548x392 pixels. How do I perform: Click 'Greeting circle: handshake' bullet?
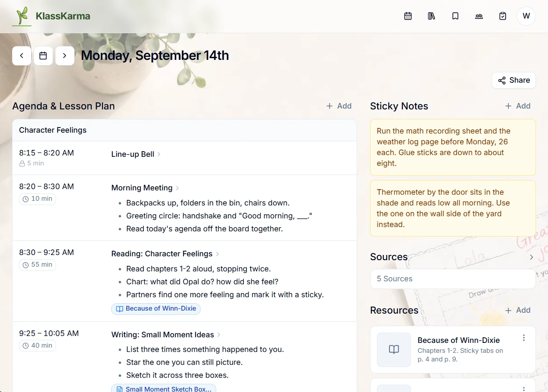coord(219,216)
